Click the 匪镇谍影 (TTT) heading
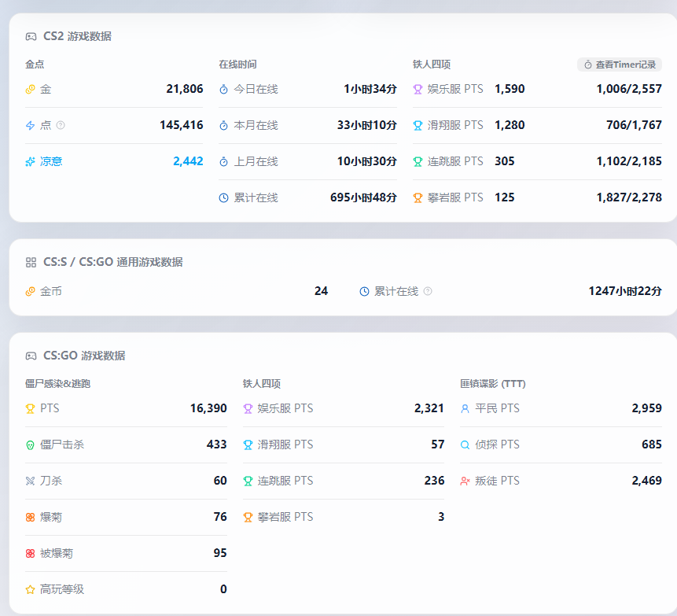Image resolution: width=677 pixels, height=616 pixels. [493, 384]
